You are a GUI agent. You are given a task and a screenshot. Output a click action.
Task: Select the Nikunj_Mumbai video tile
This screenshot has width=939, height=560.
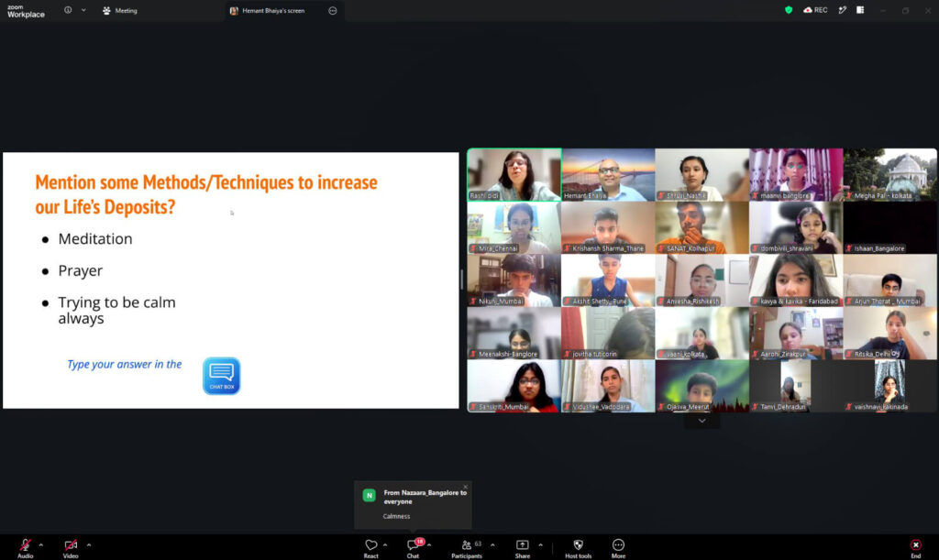pyautogui.click(x=514, y=280)
